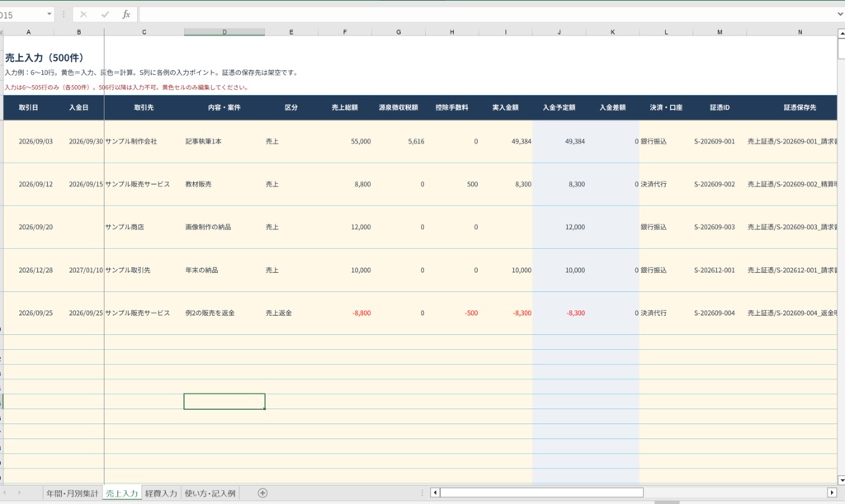
Task: Open the Name Box dropdown arrow
Action: [x=49, y=15]
